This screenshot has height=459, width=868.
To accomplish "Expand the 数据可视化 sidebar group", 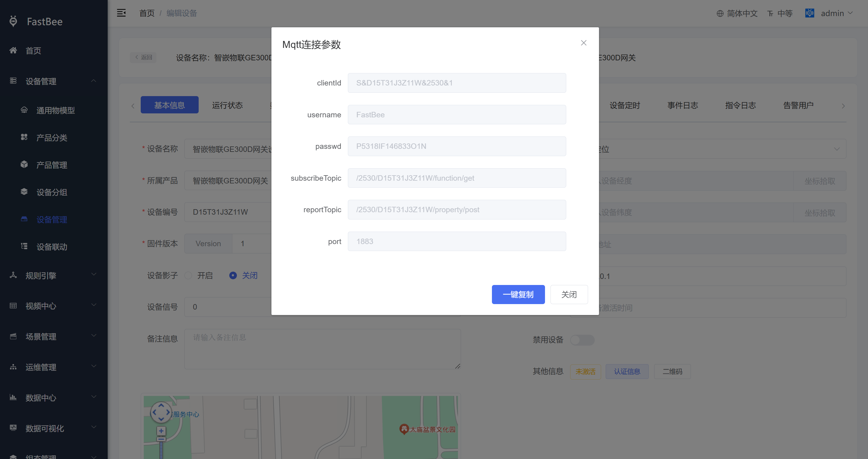I will coord(94,427).
